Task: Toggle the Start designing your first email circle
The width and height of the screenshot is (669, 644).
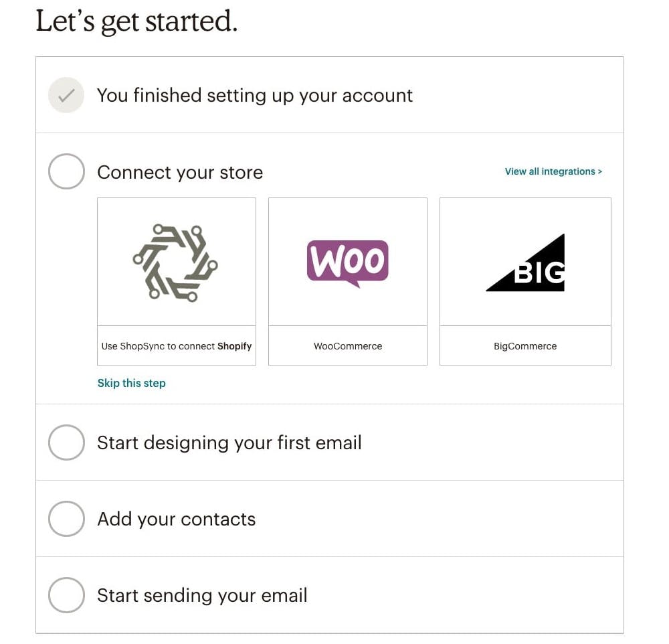Action: pos(66,442)
